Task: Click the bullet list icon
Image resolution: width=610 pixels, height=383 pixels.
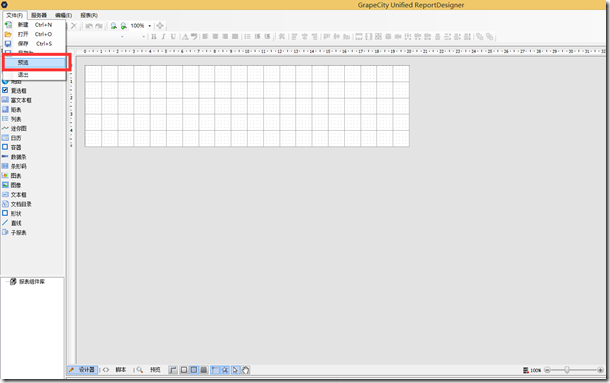Action: tap(247, 37)
